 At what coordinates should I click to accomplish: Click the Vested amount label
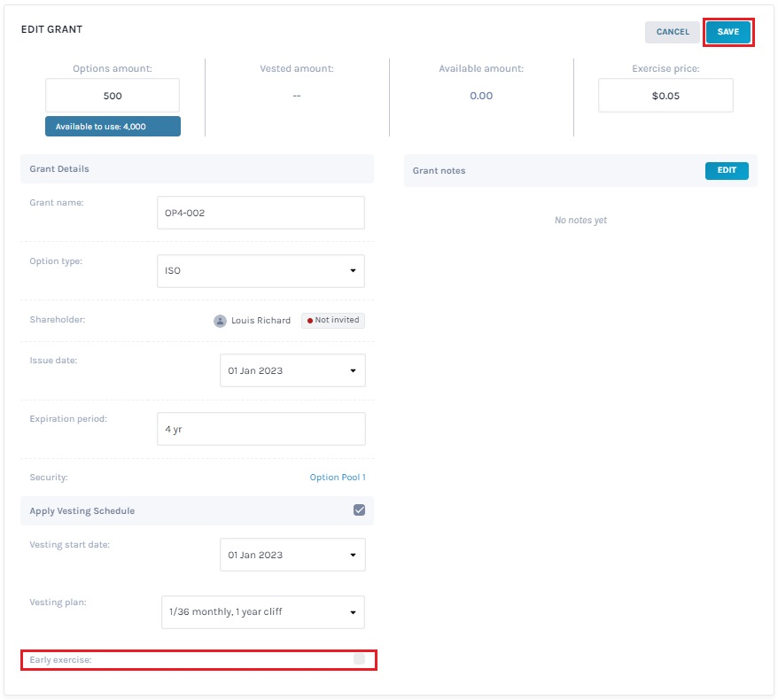pyautogui.click(x=297, y=68)
